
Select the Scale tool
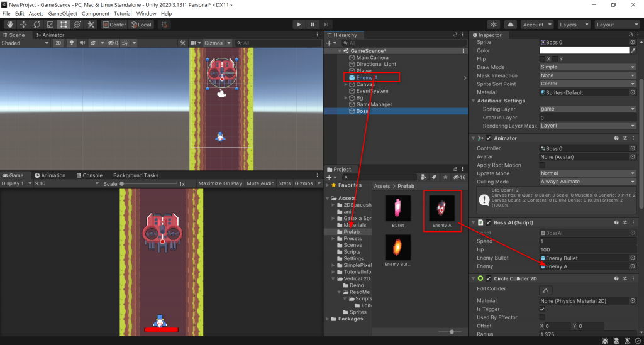tap(50, 25)
